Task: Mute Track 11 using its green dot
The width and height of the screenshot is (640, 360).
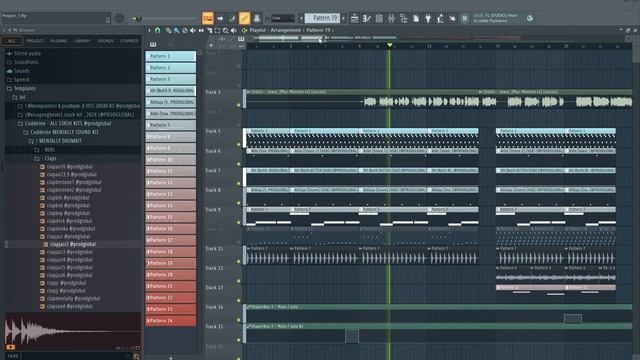Action: [239, 261]
